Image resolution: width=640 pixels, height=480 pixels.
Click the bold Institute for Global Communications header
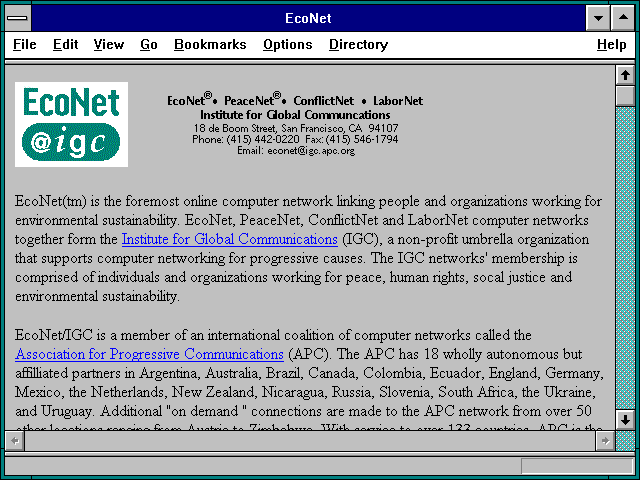295,115
